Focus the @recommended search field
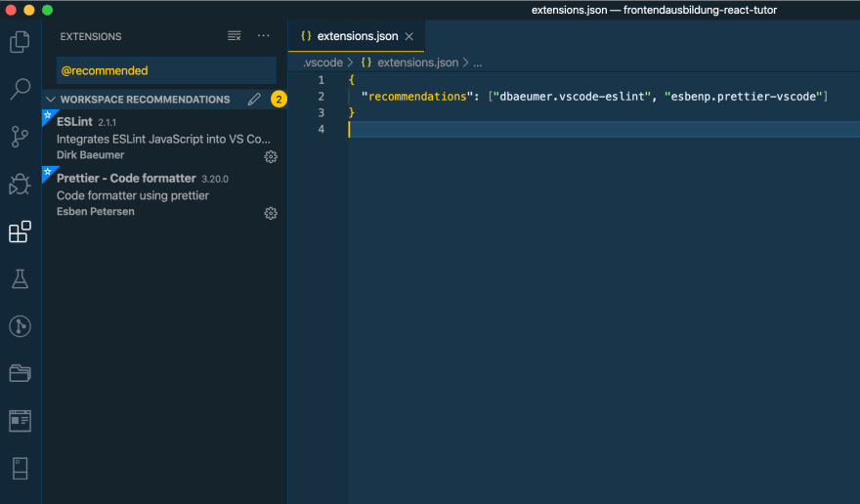860x504 pixels. click(166, 70)
